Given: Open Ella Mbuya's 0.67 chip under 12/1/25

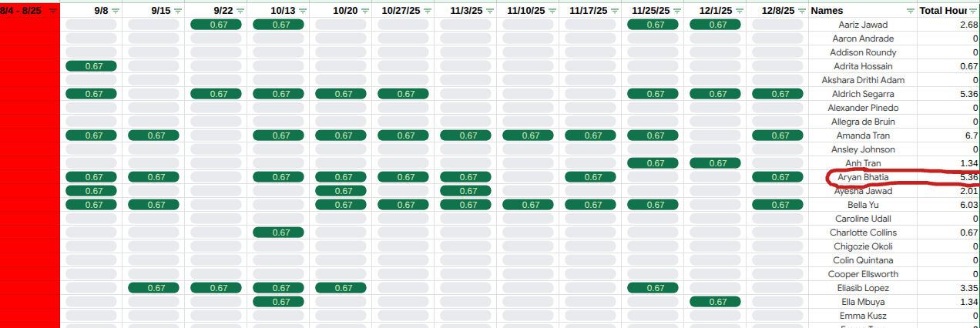Looking at the screenshot, I should 715,302.
